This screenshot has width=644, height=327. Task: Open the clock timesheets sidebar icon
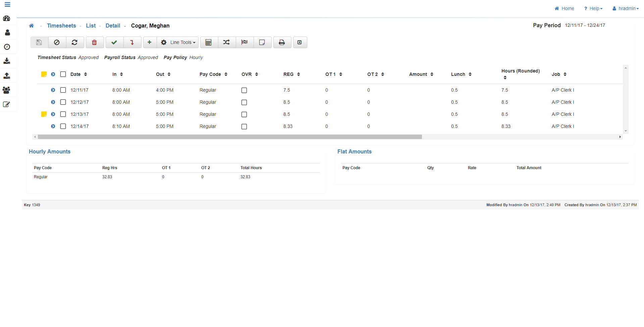tap(7, 47)
